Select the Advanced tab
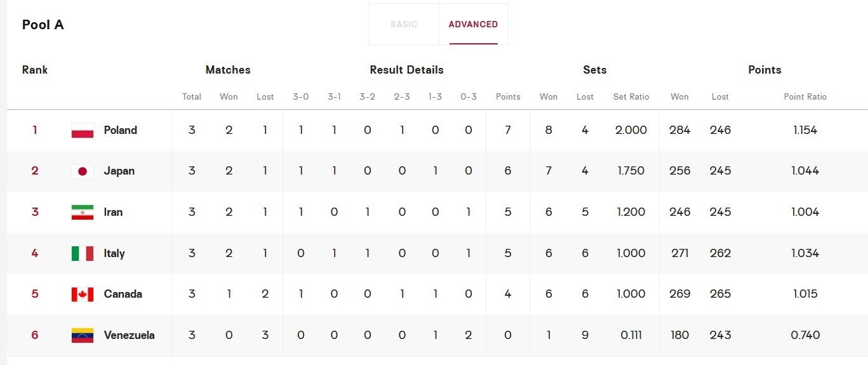The image size is (868, 365). pyautogui.click(x=473, y=25)
